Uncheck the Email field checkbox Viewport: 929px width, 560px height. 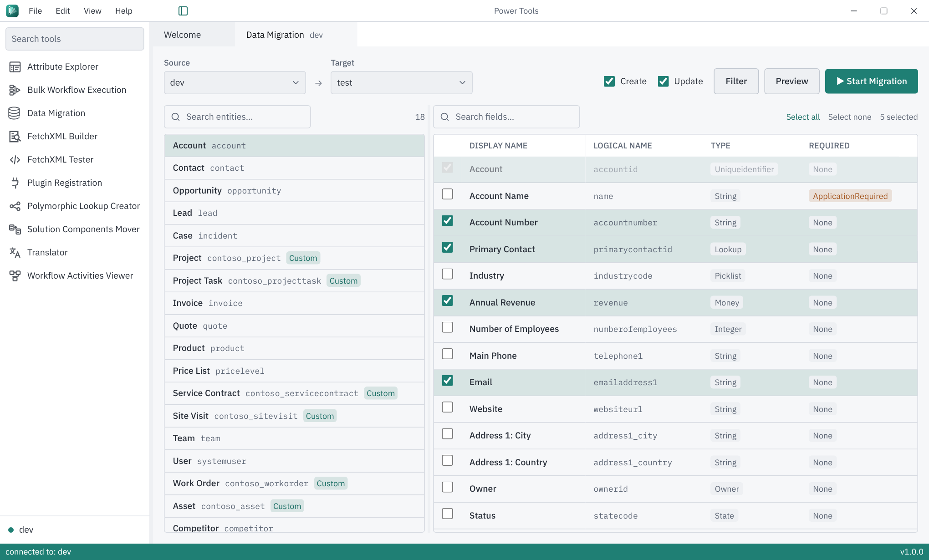(448, 381)
